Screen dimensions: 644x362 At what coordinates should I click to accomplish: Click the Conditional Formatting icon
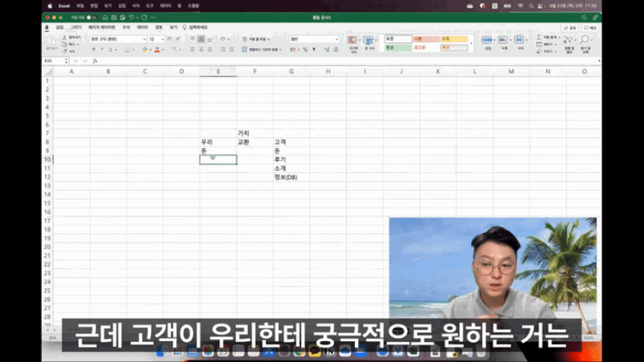353,40
